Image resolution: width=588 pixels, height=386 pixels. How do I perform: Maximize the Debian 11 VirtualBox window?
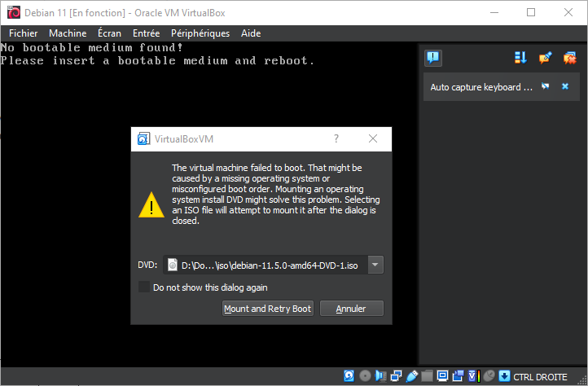tap(531, 12)
